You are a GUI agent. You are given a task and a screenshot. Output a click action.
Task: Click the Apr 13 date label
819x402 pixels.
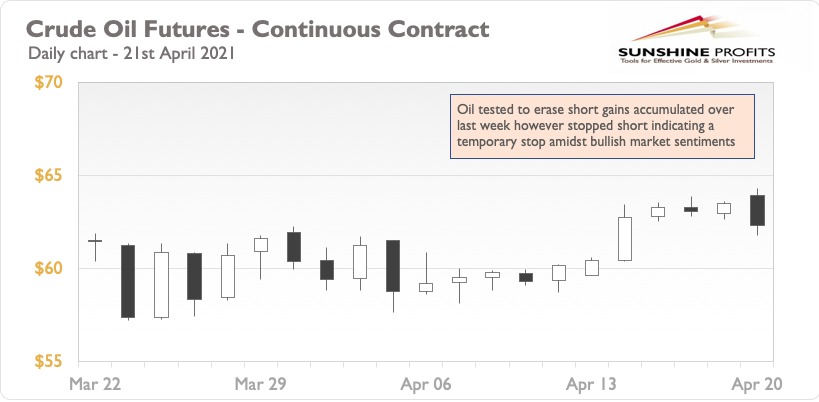coord(591,385)
